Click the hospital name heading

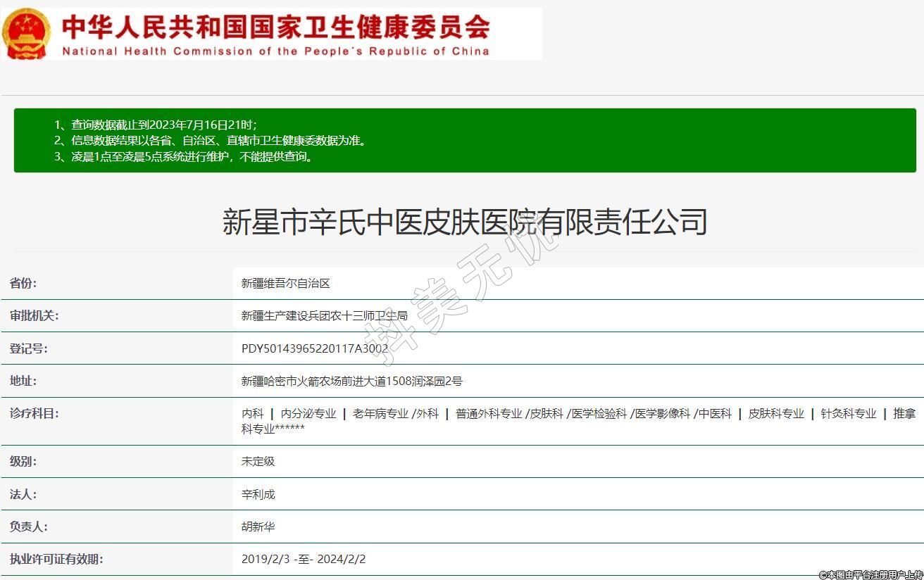464,222
